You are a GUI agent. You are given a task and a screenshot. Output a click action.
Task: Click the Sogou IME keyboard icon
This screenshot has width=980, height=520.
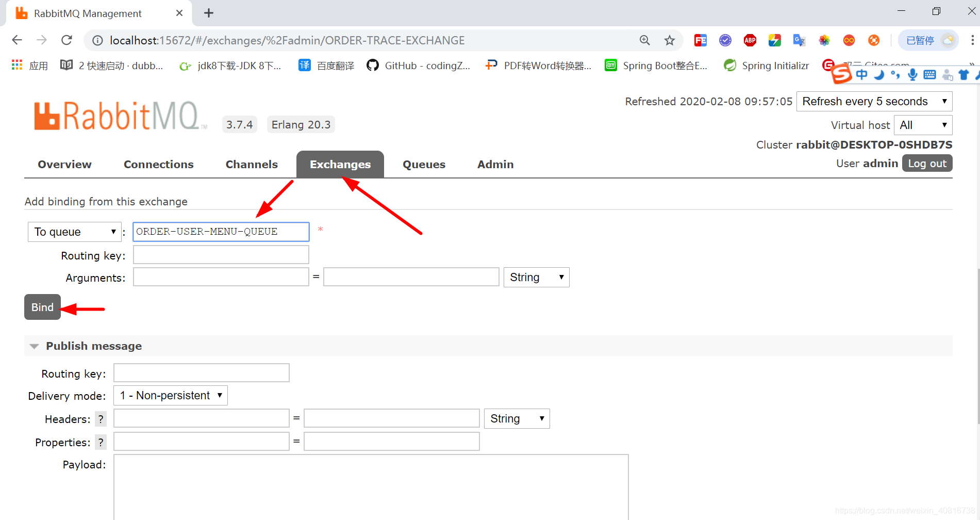point(929,75)
